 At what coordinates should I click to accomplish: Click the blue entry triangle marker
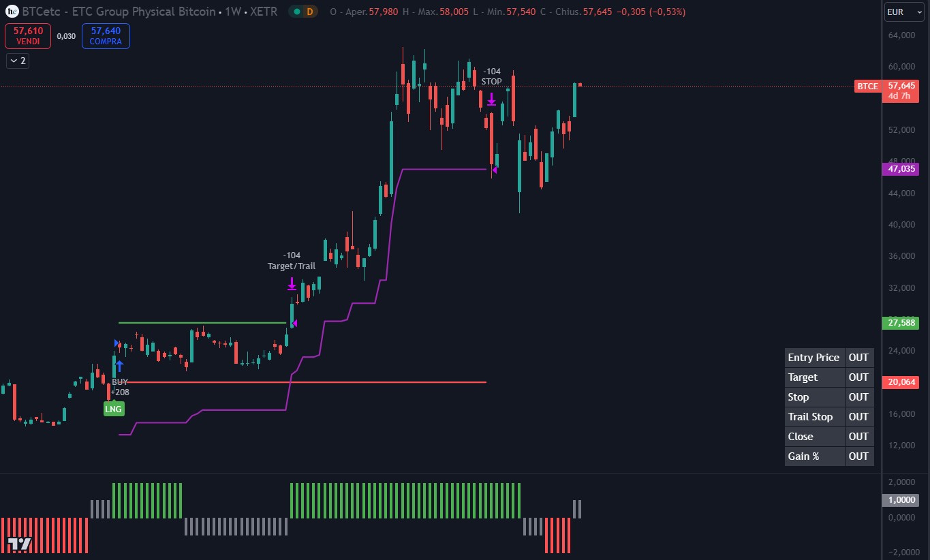117,343
